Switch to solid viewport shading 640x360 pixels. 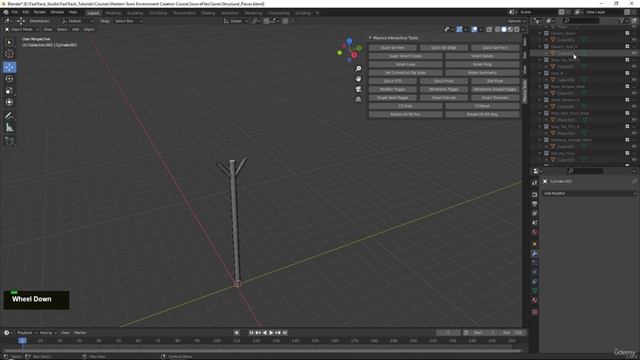coord(504,29)
